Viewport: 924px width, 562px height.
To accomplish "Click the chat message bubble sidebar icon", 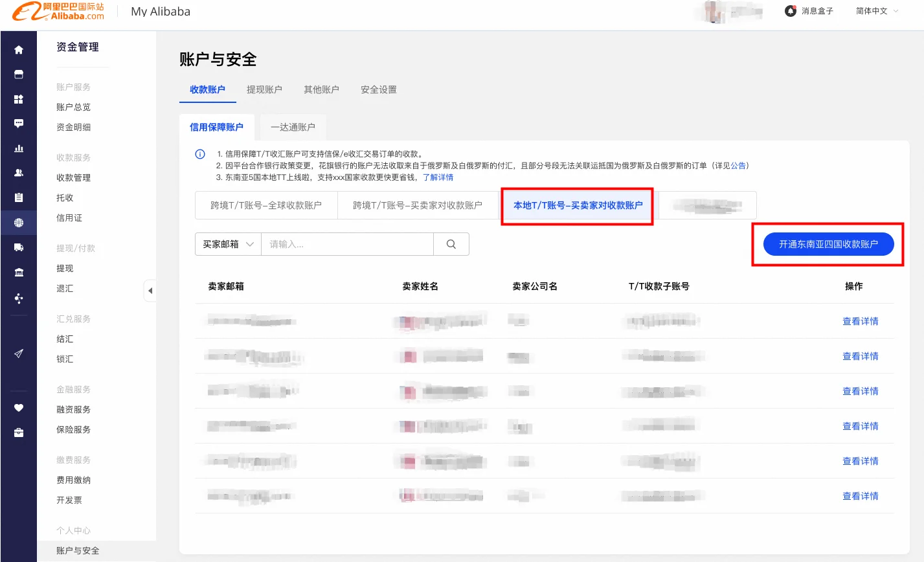I will [19, 123].
